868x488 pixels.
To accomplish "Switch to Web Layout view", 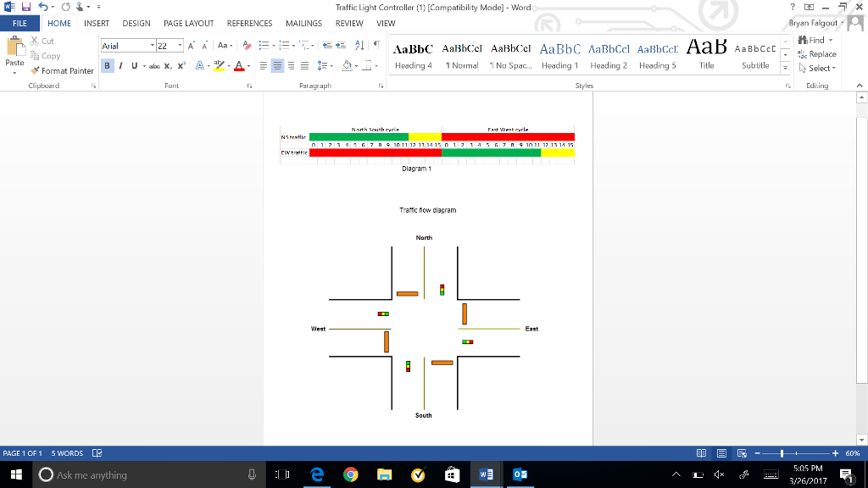I will pyautogui.click(x=742, y=453).
